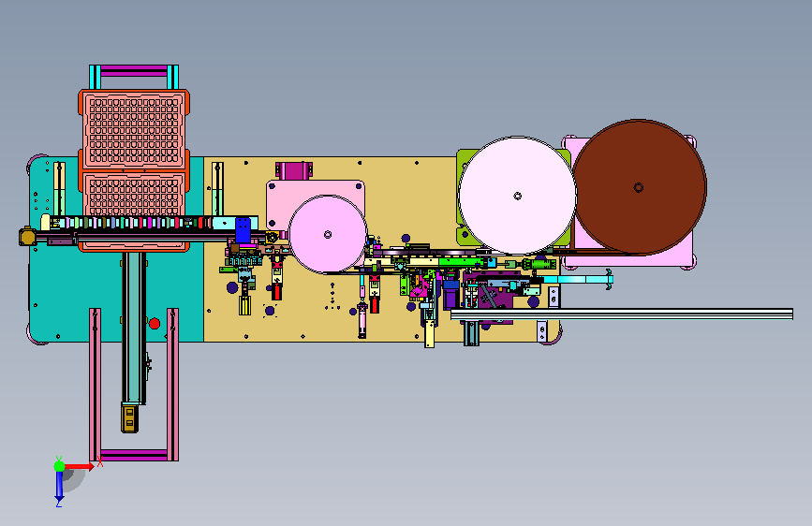Viewport: 812px width, 526px height.
Task: Select the gold connector block below vertical actuator
Action: 129,418
